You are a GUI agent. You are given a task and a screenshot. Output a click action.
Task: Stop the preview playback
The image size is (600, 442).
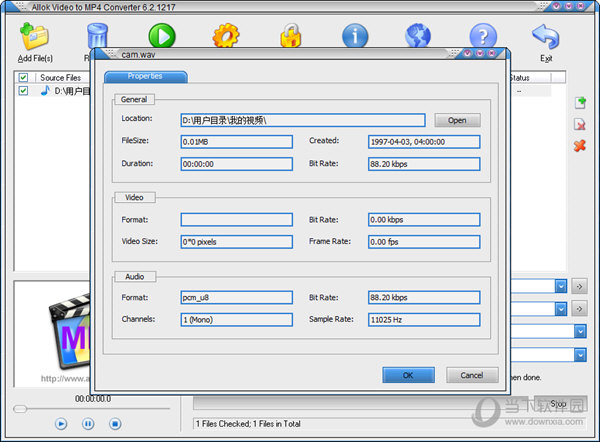click(x=115, y=424)
